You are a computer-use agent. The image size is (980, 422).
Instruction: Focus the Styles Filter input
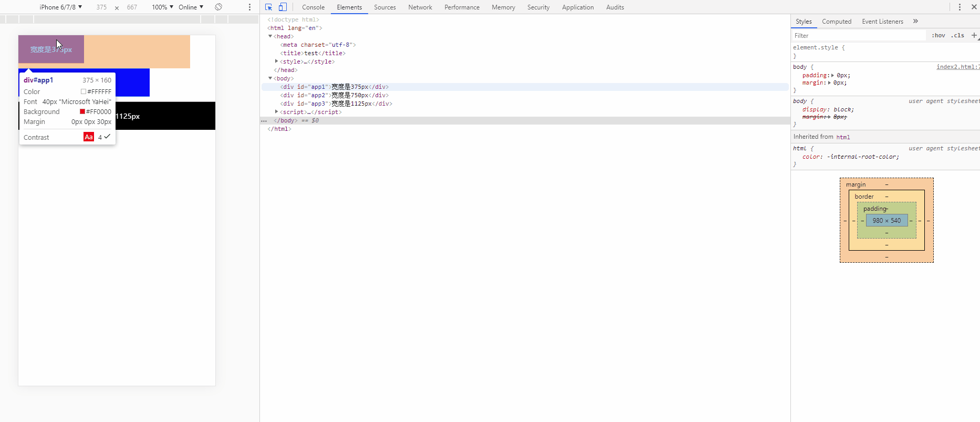tap(859, 35)
